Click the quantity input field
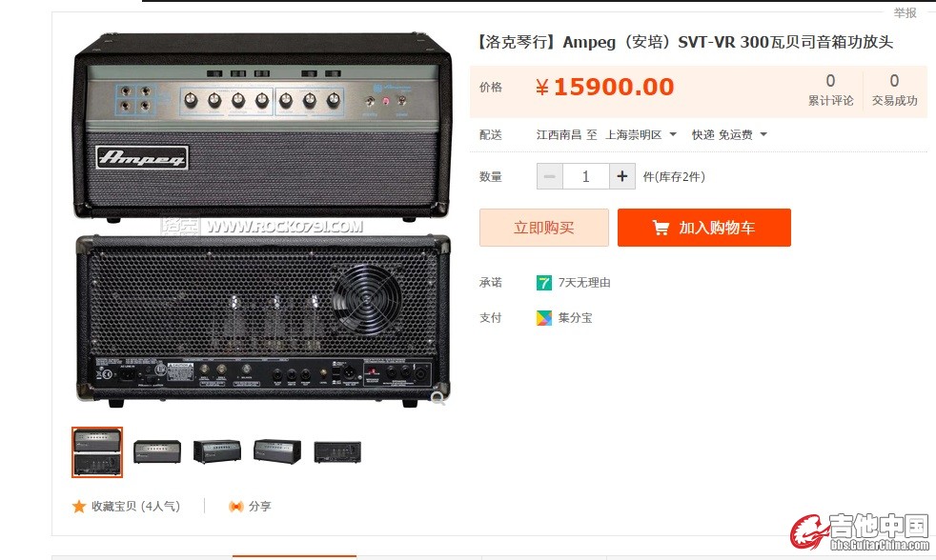 585,176
